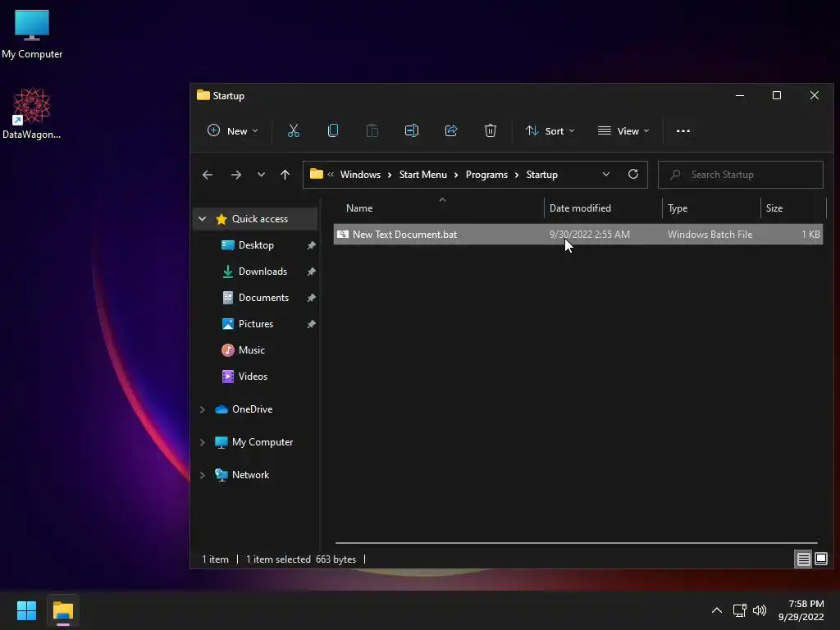Click File Explorer taskbar icon
This screenshot has height=630, width=840.
point(63,610)
